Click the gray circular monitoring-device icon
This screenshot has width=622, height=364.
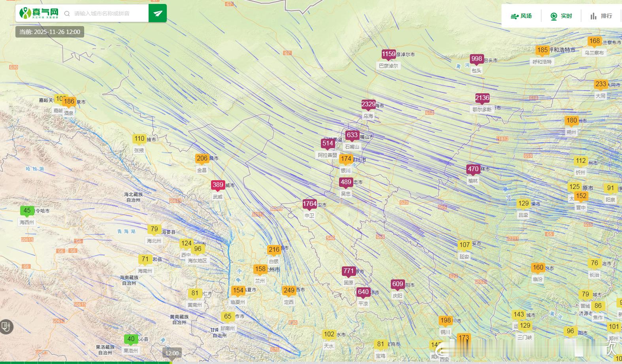click(6, 327)
